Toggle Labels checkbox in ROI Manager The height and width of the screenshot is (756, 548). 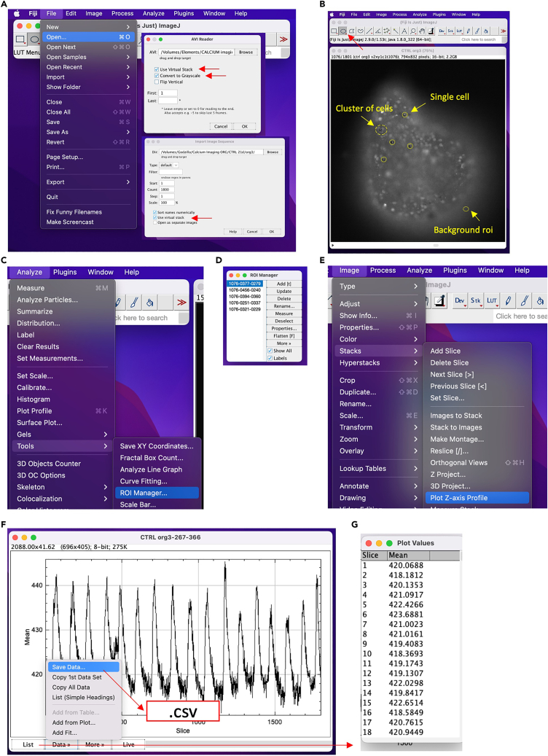point(270,358)
